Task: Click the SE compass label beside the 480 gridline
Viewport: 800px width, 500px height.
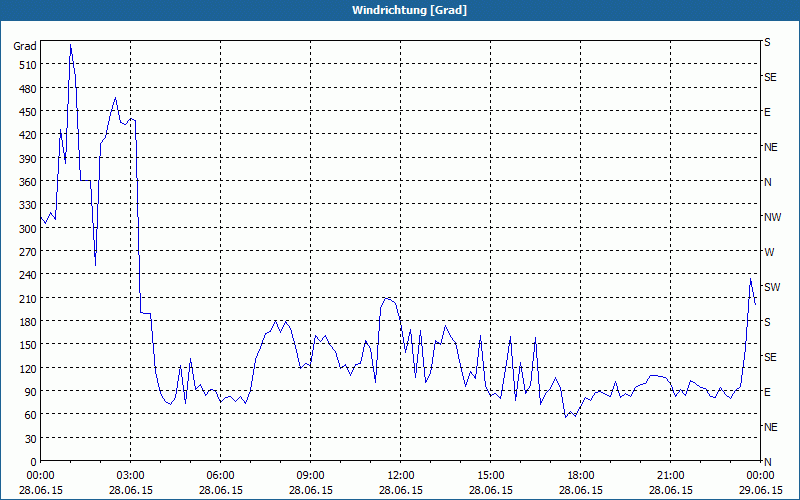Action: [x=770, y=78]
